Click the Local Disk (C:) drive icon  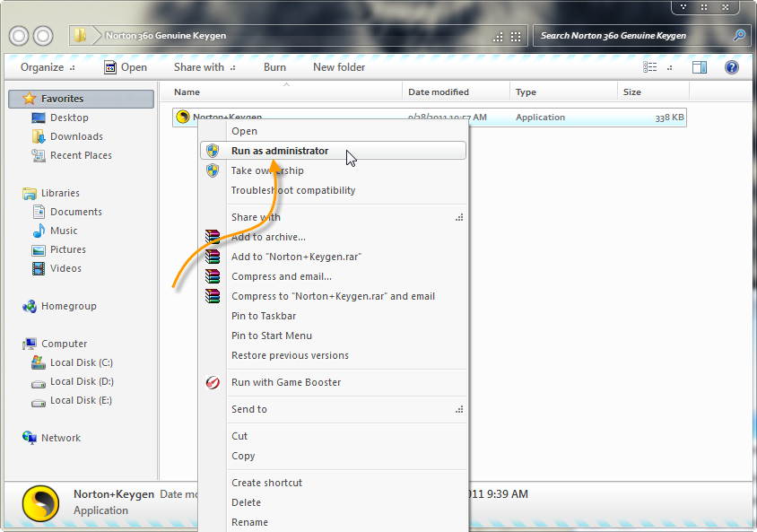coord(39,362)
